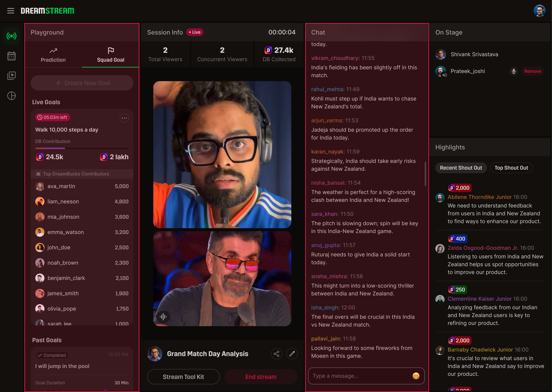Click the DB Collected coin icon
This screenshot has width=552, height=392.
pos(268,50)
